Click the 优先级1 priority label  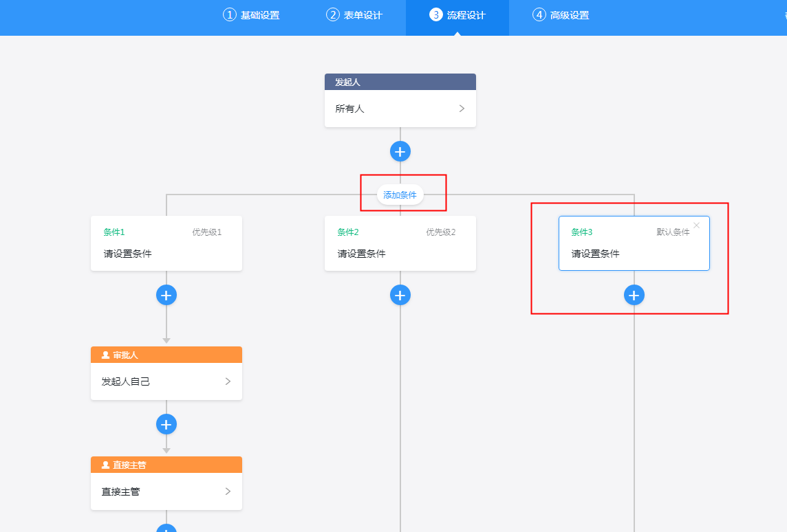207,232
